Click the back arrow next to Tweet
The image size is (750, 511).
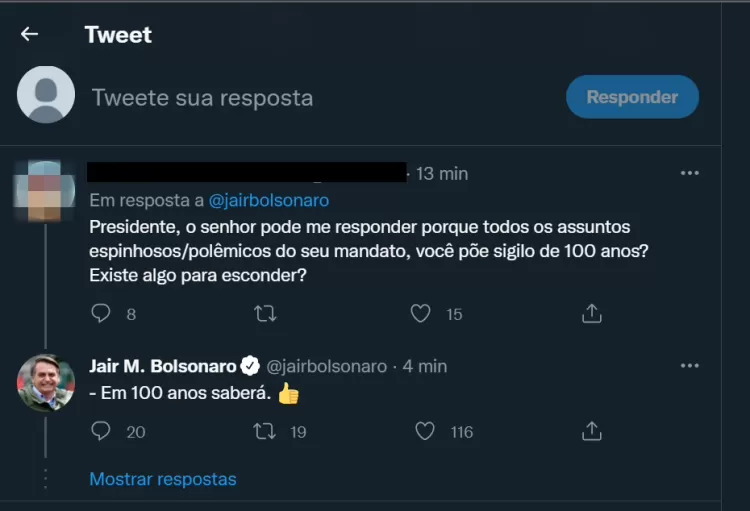30,35
